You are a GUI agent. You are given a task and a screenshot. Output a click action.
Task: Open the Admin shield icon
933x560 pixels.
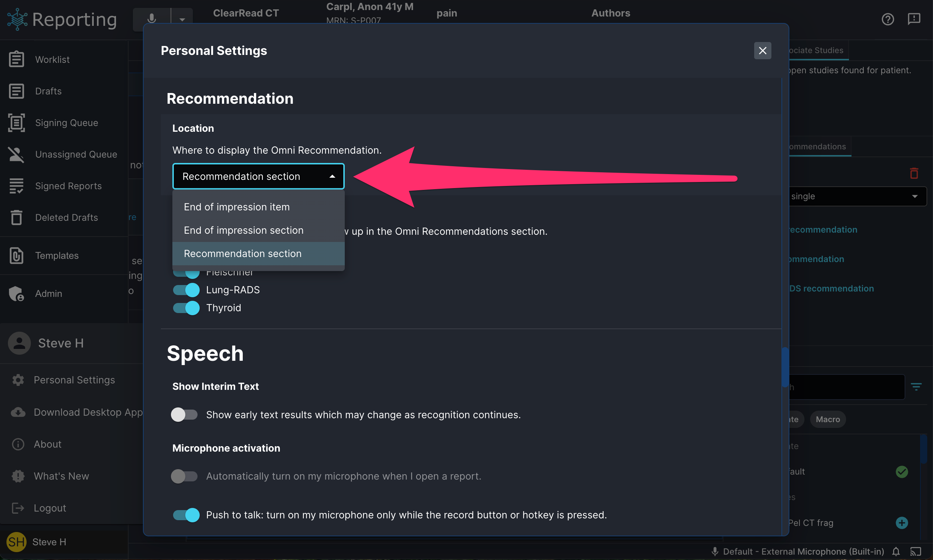[16, 293]
